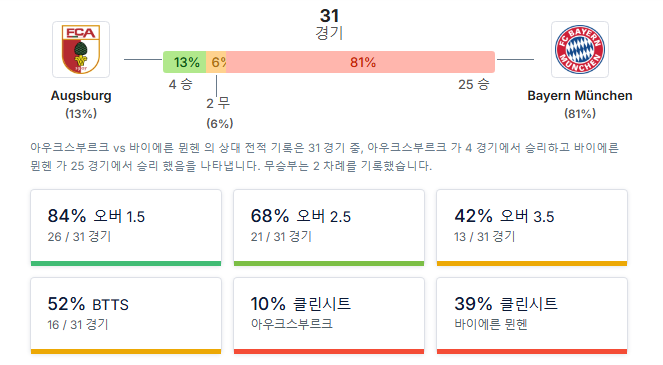Screen dimensions: 663x365
Task: Click the head-to-head summary paragraph
Action: coord(324,156)
